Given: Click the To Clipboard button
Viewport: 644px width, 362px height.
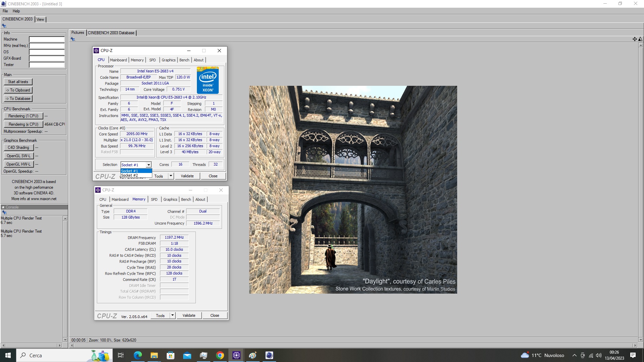Looking at the screenshot, I should tap(18, 90).
